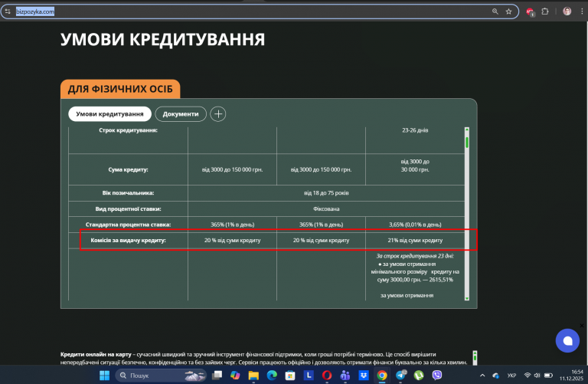Open Viber from taskbar
The height and width of the screenshot is (384, 588).
437,376
